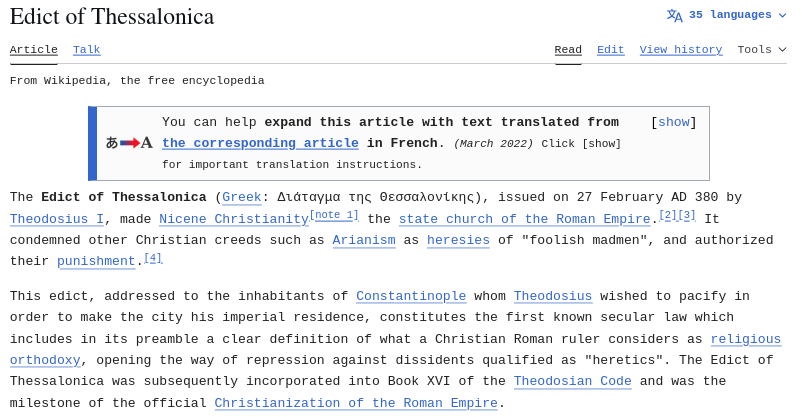Open the Edit tab
This screenshot has height=417, width=802.
click(610, 50)
